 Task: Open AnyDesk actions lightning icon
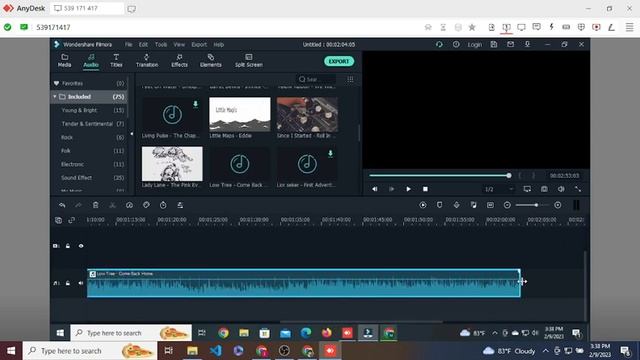[551, 27]
